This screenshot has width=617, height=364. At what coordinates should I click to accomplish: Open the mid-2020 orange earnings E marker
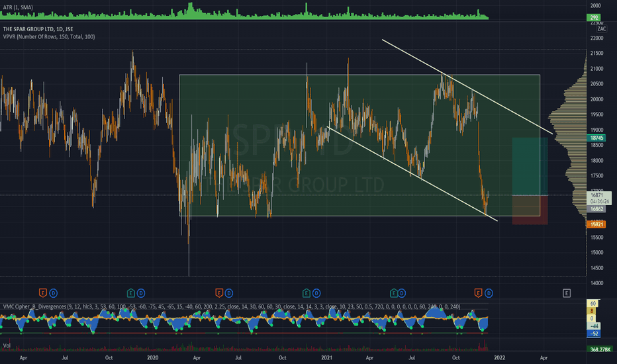click(x=218, y=293)
